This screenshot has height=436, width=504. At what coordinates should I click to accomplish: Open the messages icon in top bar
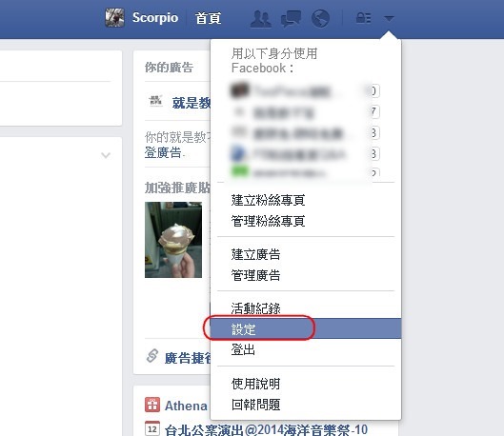coord(291,19)
